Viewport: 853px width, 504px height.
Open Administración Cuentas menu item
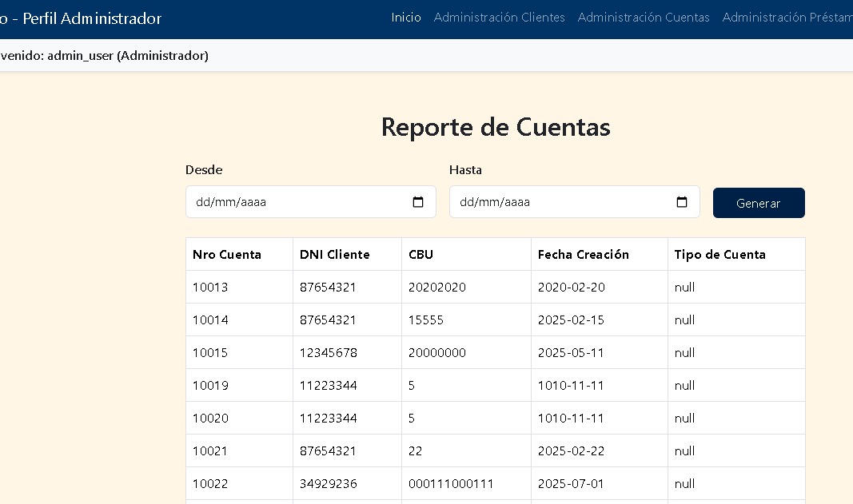[644, 18]
